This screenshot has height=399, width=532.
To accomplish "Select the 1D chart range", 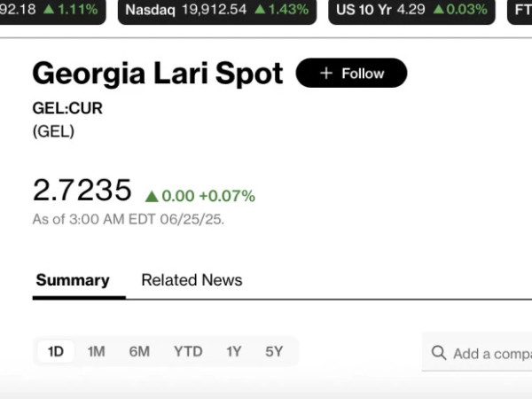I will [56, 351].
